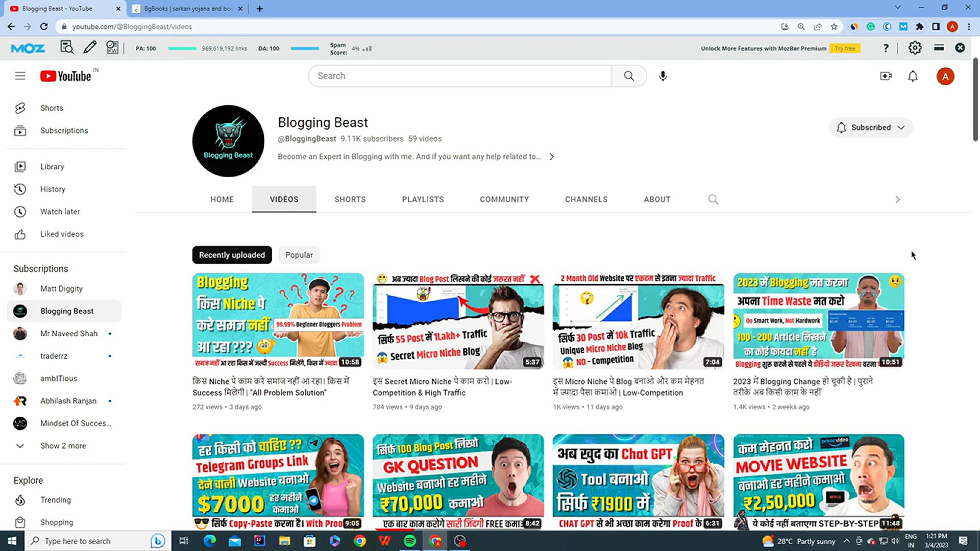This screenshot has width=980, height=551.
Task: Close the MozBar toolbar
Action: point(960,48)
